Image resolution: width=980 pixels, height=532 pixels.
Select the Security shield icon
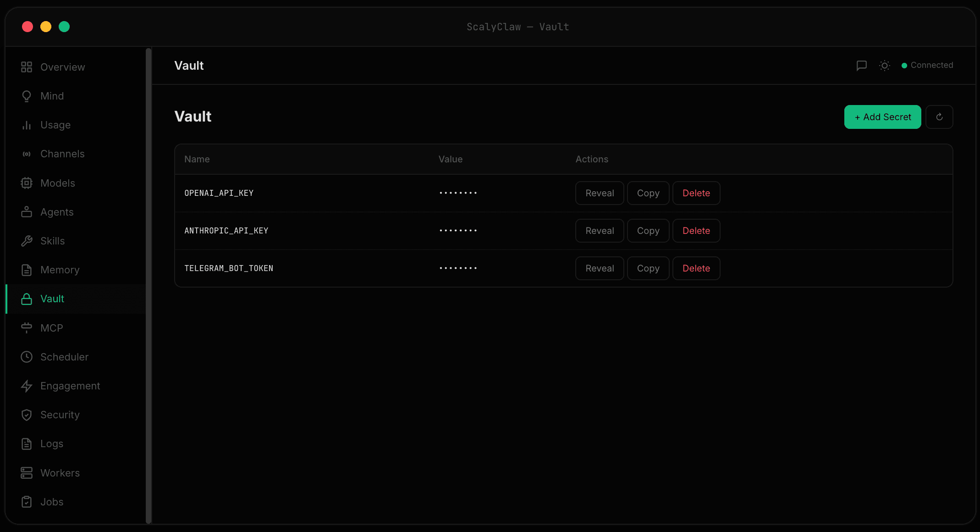tap(27, 415)
